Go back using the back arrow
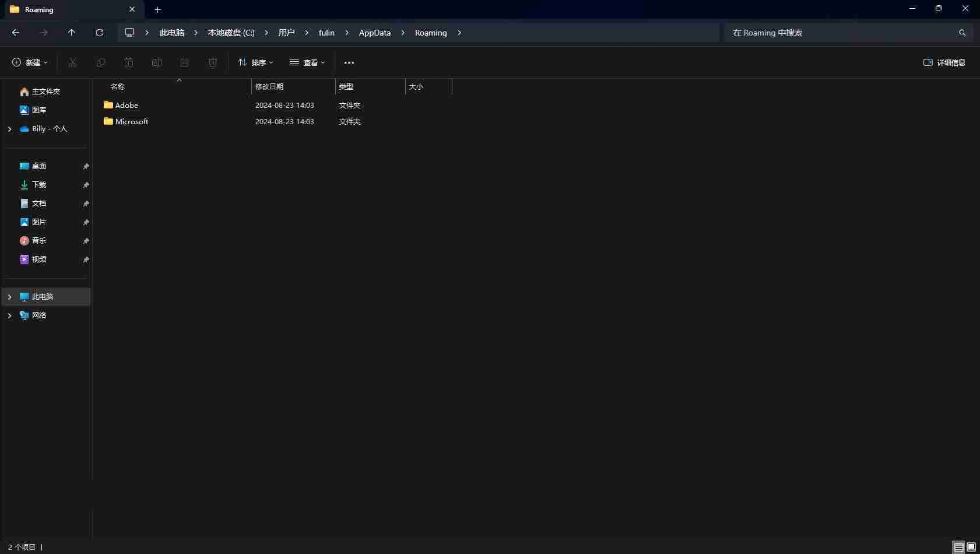 click(x=16, y=33)
